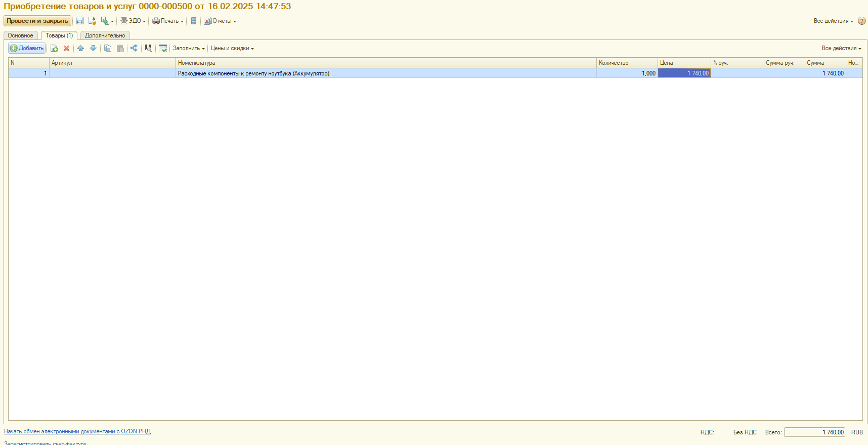The height and width of the screenshot is (445, 868).
Task: Open the document movements list icon
Action: coord(193,21)
